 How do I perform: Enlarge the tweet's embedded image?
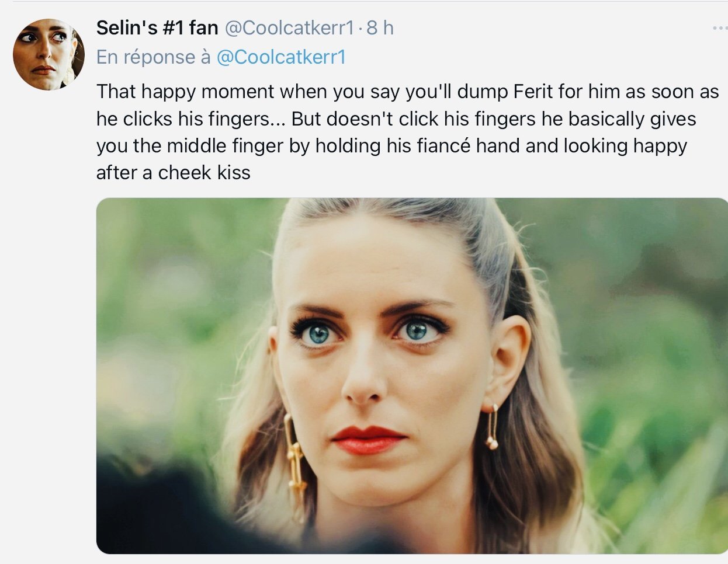coord(412,375)
